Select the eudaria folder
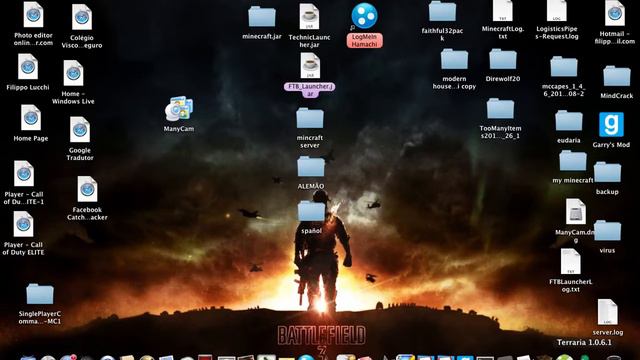This screenshot has height=360, width=640. click(x=569, y=120)
